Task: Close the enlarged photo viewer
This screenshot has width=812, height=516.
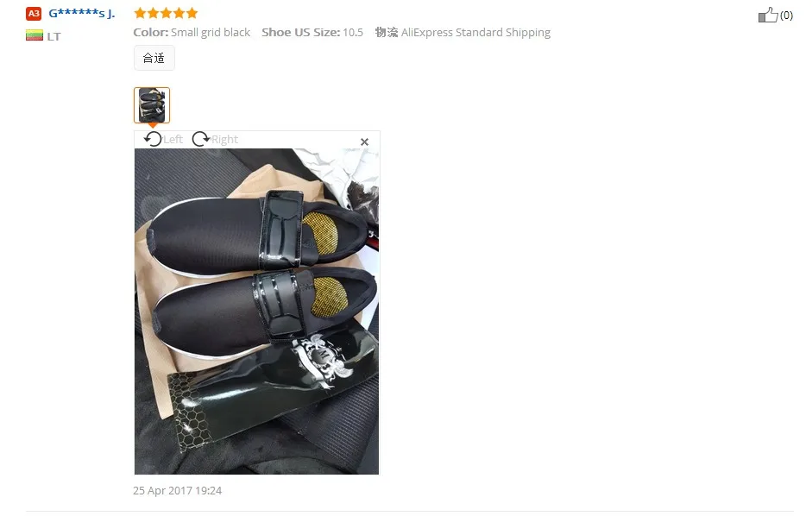Action: [364, 142]
